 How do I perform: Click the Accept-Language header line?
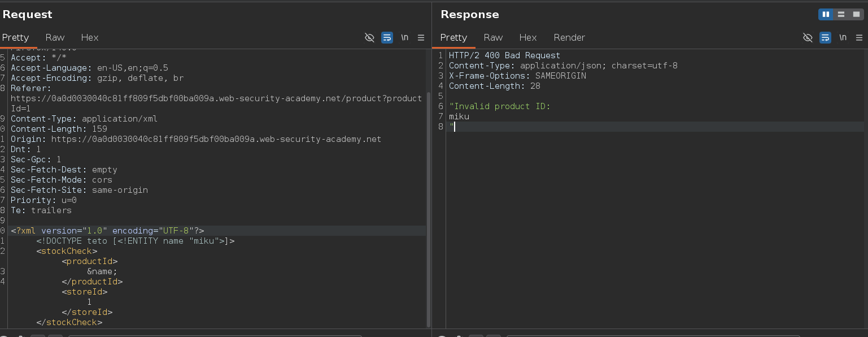pyautogui.click(x=89, y=68)
